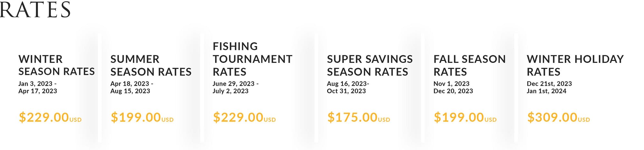The height and width of the screenshot is (150, 644).
Task: Select the Winter Season Rates title
Action: point(57,65)
